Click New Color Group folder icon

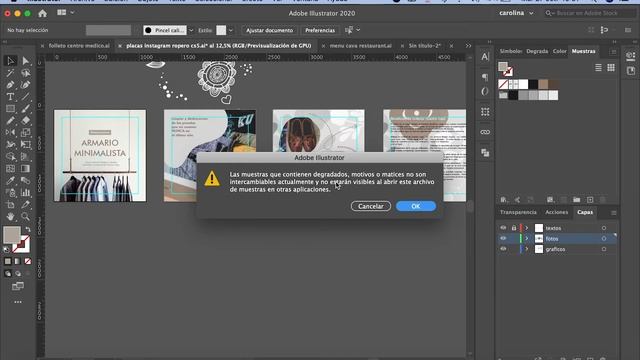(x=576, y=200)
